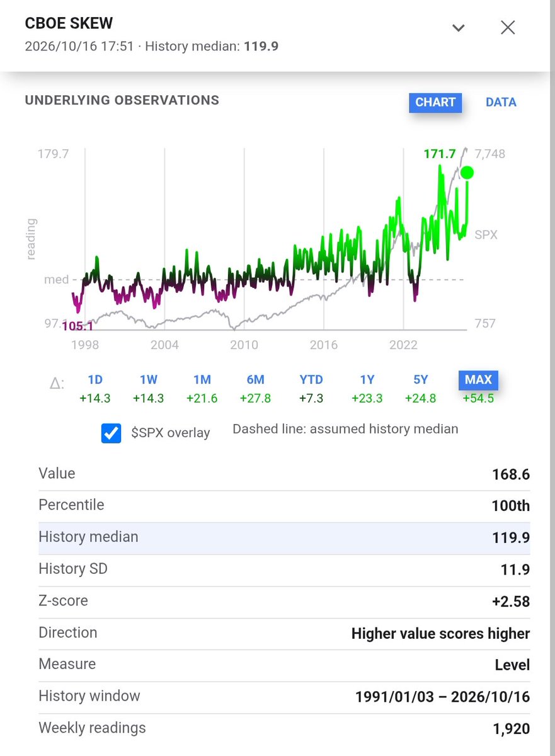Viewport: 555px width, 756px height.
Task: Select the YTD change period
Action: (311, 380)
